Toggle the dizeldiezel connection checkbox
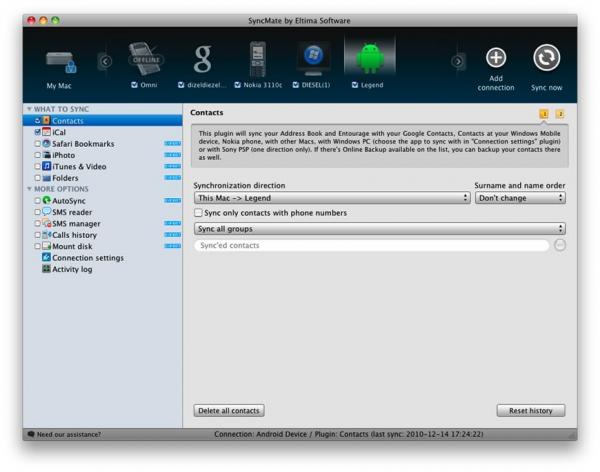 [181, 85]
